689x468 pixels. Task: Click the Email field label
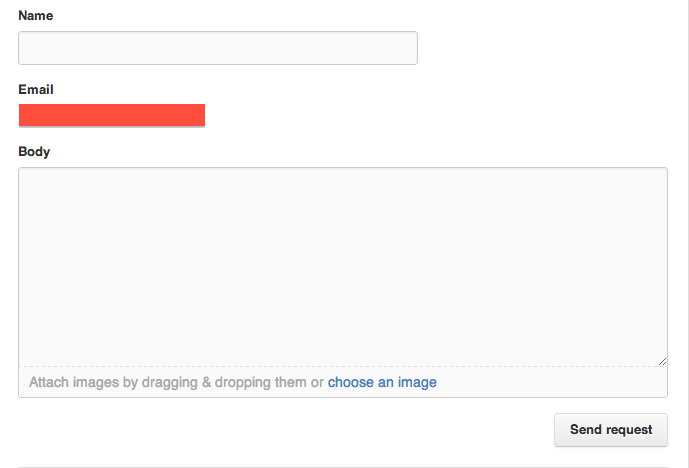pyautogui.click(x=36, y=89)
